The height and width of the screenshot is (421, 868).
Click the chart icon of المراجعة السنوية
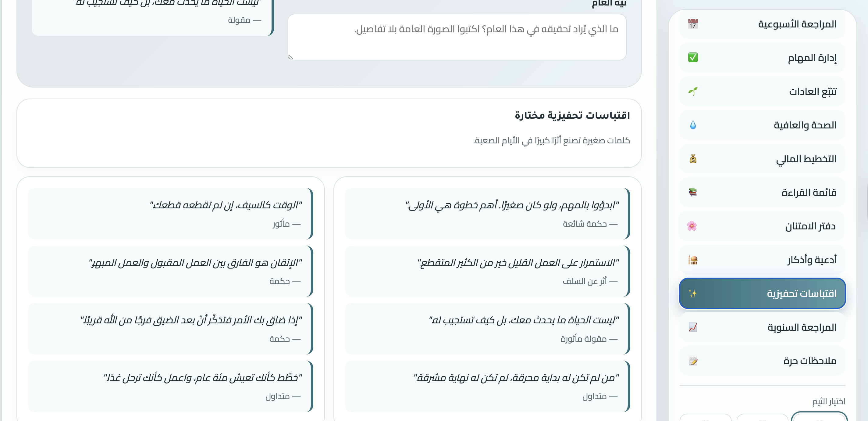point(693,327)
